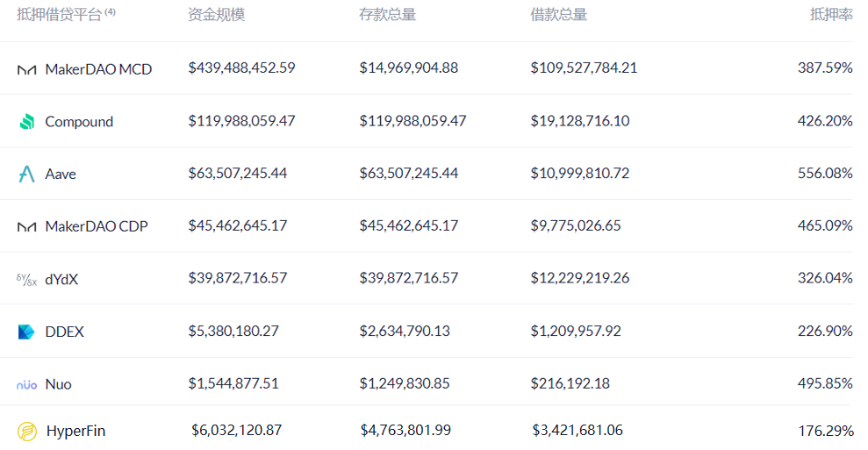
Task: Open the DDEX platform name
Action: pyautogui.click(x=64, y=332)
